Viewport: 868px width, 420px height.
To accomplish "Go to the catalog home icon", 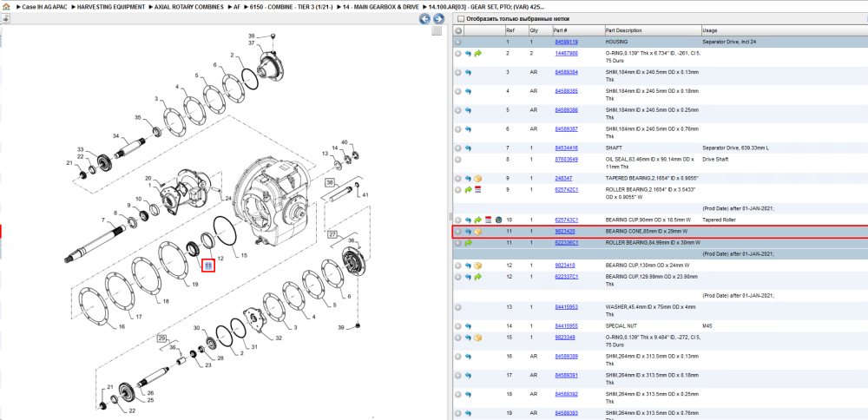I will coord(6,8).
